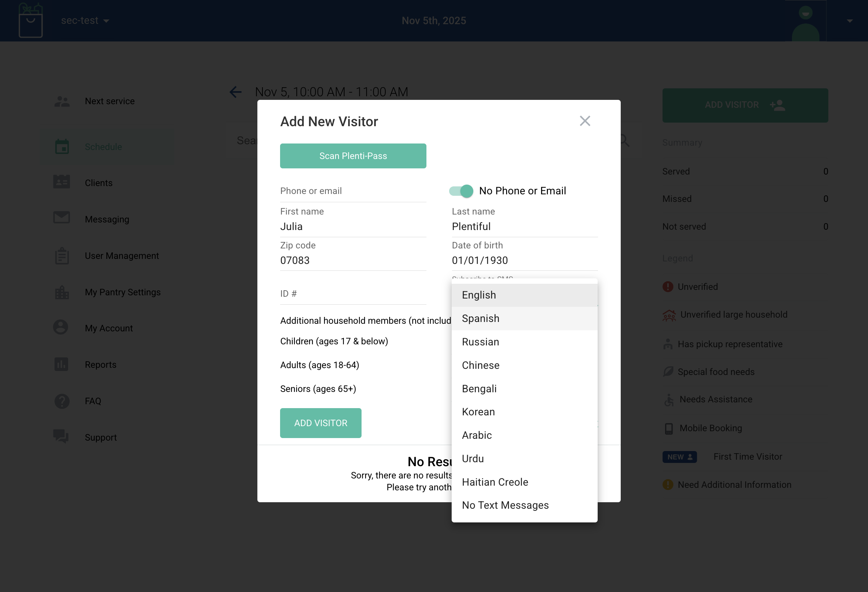Screen dimensions: 868x592
Task: Close the Add New Visitor dialog
Action: coord(585,121)
